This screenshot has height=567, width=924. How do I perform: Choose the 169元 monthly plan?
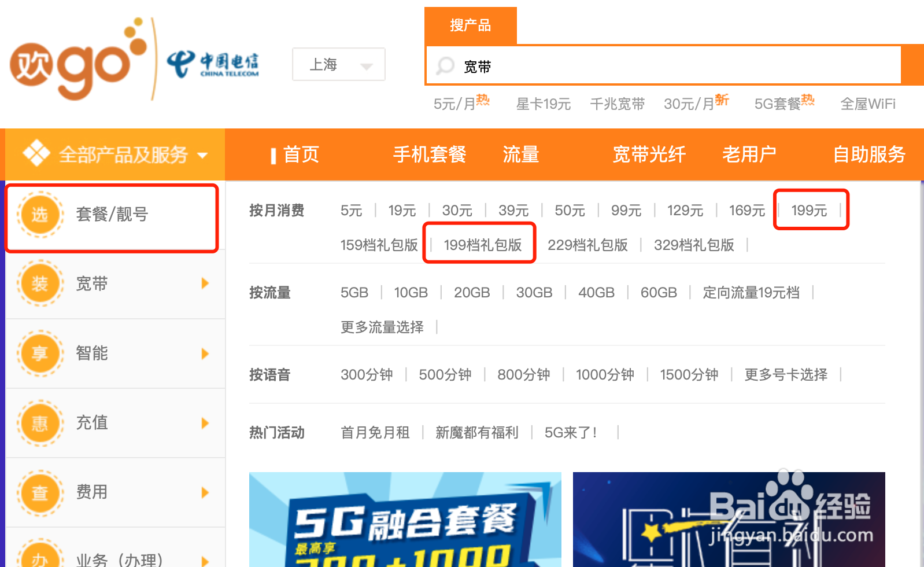(x=747, y=211)
